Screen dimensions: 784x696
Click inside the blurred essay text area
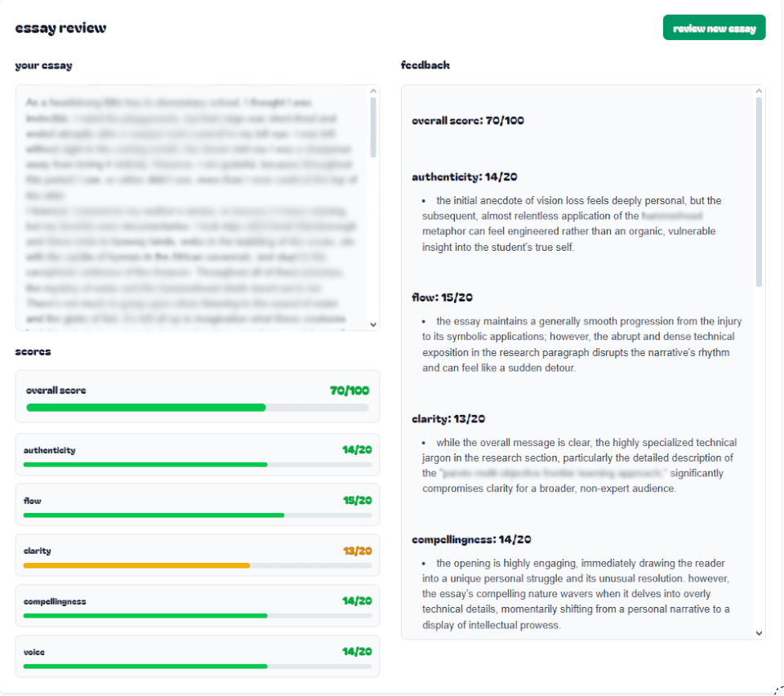coord(193,207)
